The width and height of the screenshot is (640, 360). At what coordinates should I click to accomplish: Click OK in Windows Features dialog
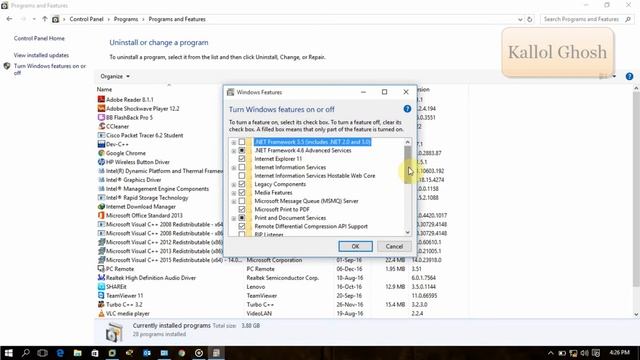click(355, 246)
